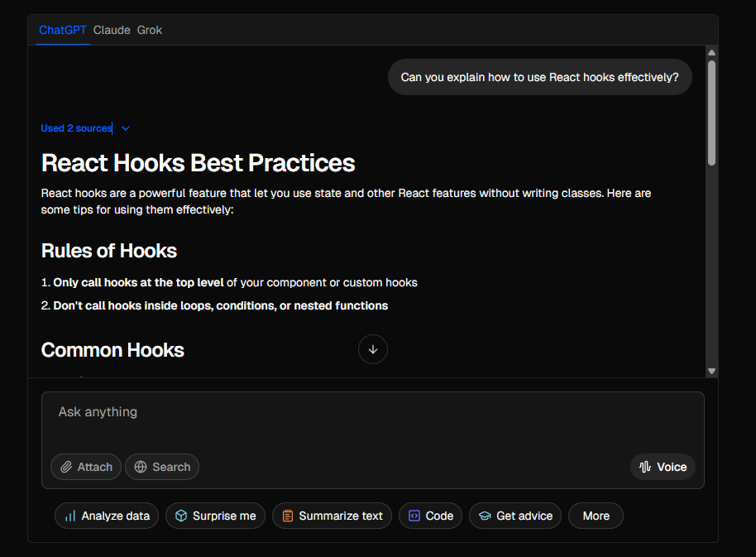Switch to the ChatGPT tab
The image size is (756, 557).
click(63, 30)
